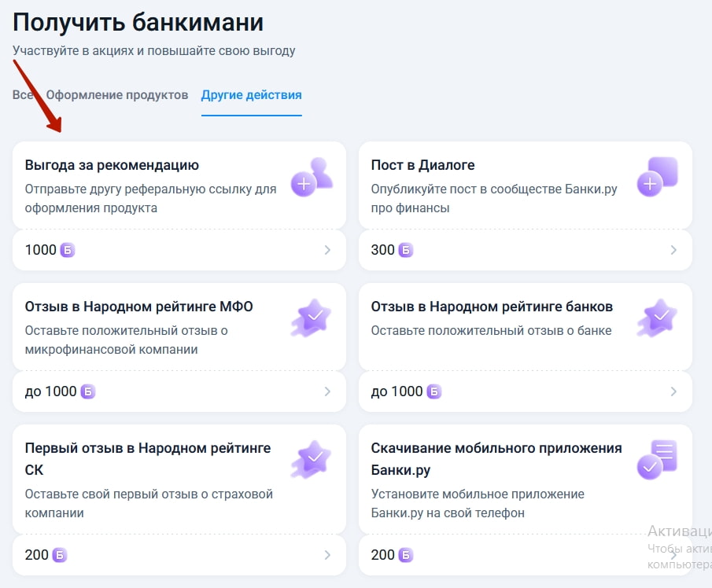Open Первый отзыв в Народном рейтинге СК title
The height and width of the screenshot is (588, 712).
148,459
